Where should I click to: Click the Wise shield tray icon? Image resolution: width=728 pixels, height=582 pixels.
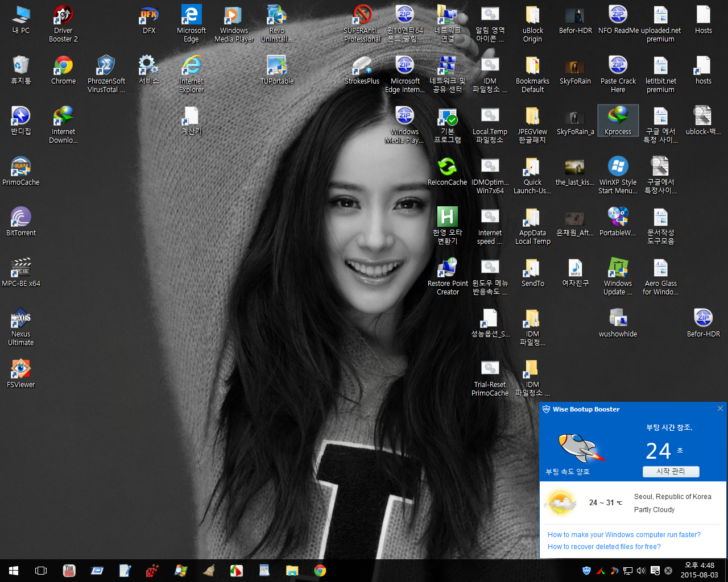[x=586, y=571]
